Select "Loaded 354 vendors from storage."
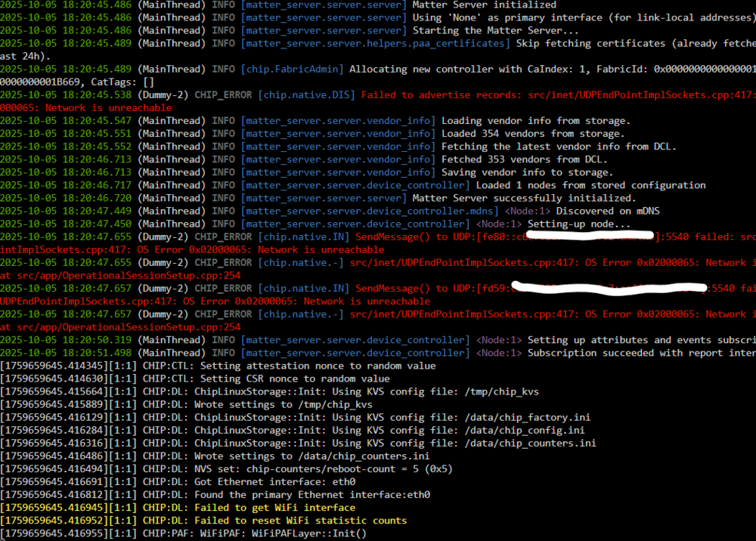The height and width of the screenshot is (541, 756). pos(533,134)
